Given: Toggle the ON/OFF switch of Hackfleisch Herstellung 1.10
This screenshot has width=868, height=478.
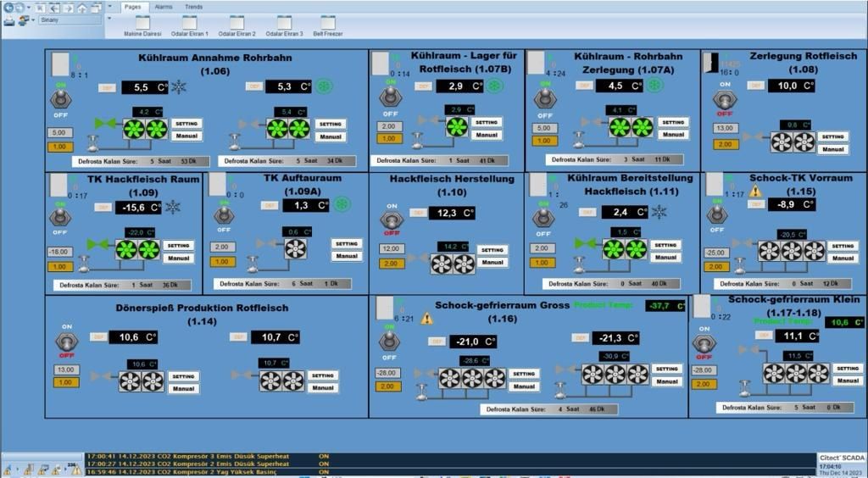Looking at the screenshot, I should 392,220.
